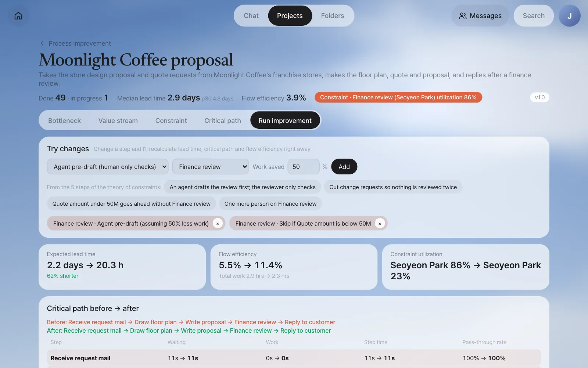This screenshot has height=368, width=588.
Task: Click the v1.0 version badge
Action: [539, 98]
